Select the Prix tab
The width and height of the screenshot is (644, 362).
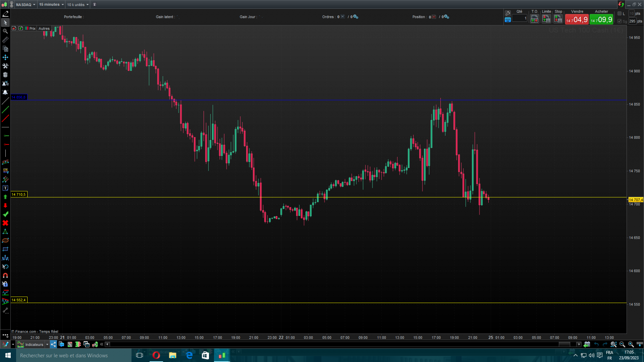(x=31, y=28)
